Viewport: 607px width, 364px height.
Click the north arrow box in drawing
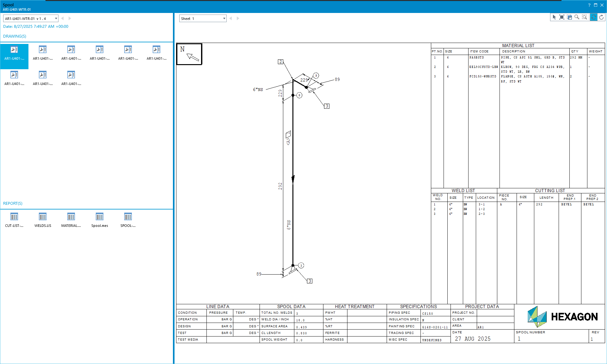pyautogui.click(x=189, y=54)
